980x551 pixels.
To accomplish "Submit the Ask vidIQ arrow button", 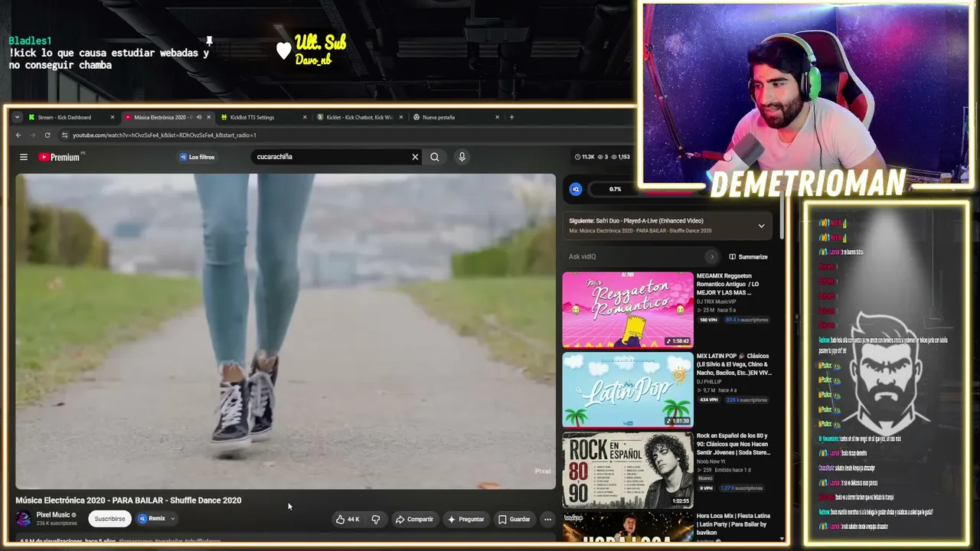I will [x=712, y=257].
